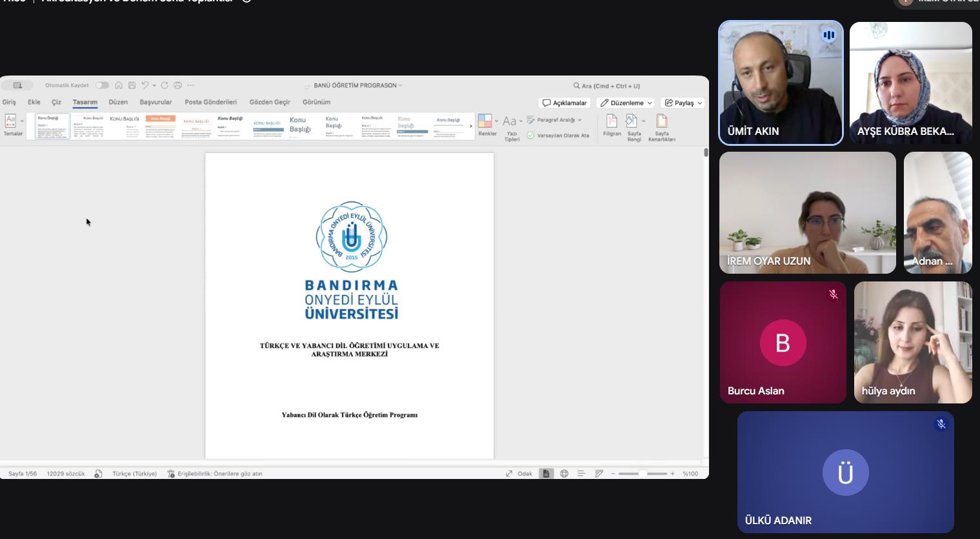Open Erişilebilirlik accessibility suggestions
This screenshot has height=539, width=980.
tap(215, 474)
